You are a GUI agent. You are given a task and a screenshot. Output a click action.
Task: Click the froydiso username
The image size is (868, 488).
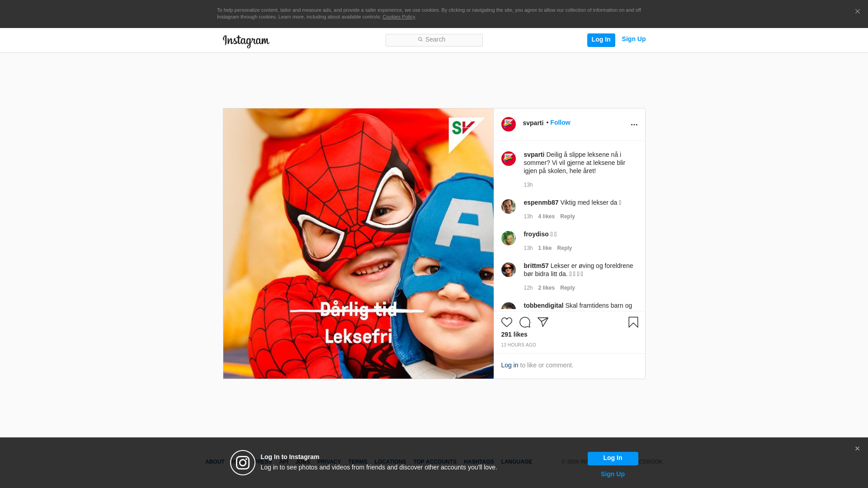tap(536, 234)
